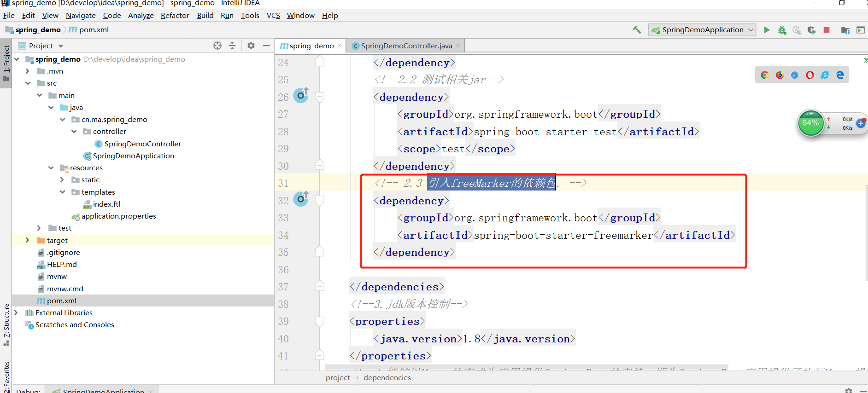Viewport: 868px width, 393px height.
Task: Expand the test folder
Action: pos(39,228)
